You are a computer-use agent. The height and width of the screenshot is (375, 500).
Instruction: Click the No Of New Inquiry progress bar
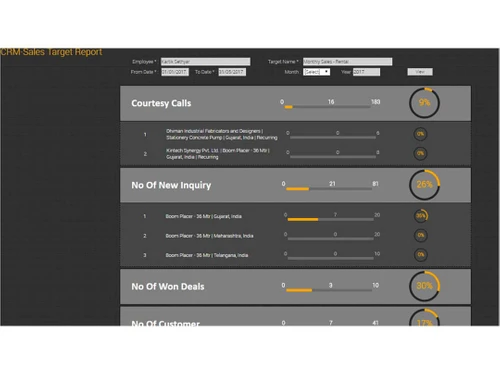click(x=329, y=189)
